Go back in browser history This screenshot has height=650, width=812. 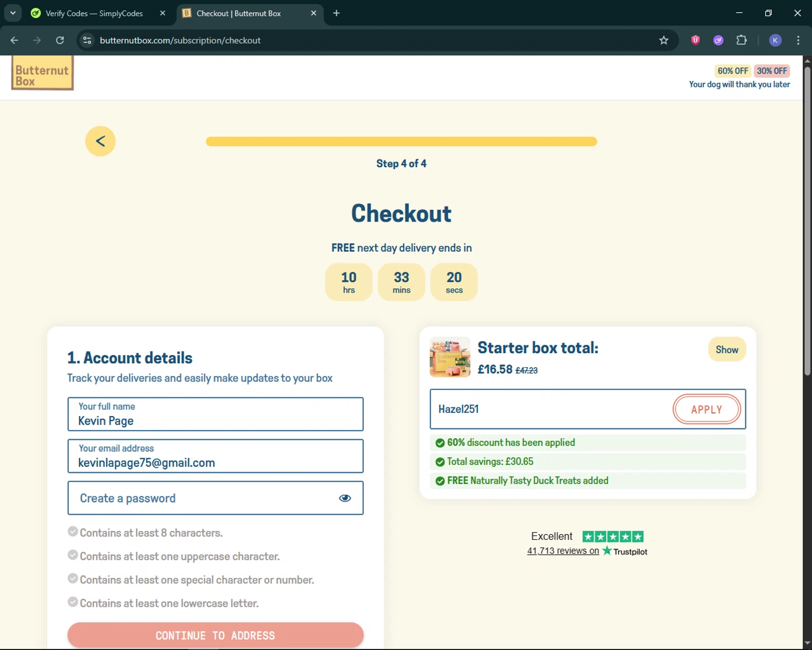pyautogui.click(x=15, y=40)
